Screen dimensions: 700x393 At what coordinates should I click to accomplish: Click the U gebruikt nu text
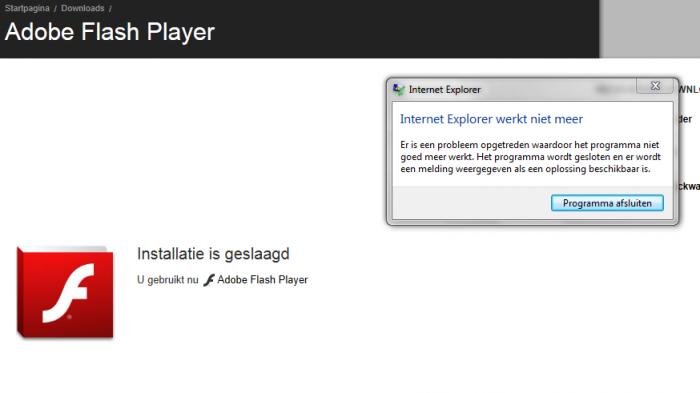(167, 280)
